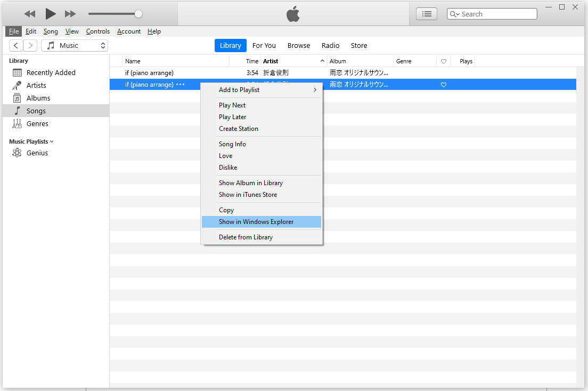Open the Help menu
Screen dimensions: 588x391
(x=154, y=31)
